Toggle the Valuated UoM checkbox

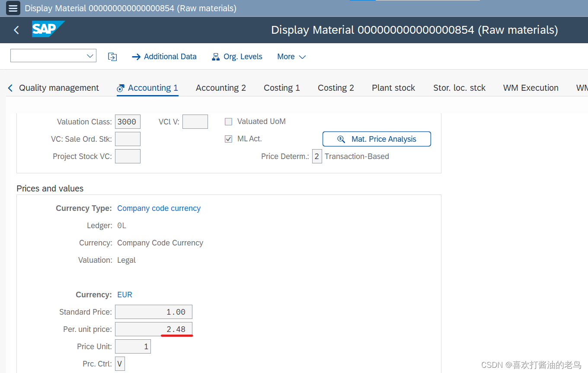(229, 121)
